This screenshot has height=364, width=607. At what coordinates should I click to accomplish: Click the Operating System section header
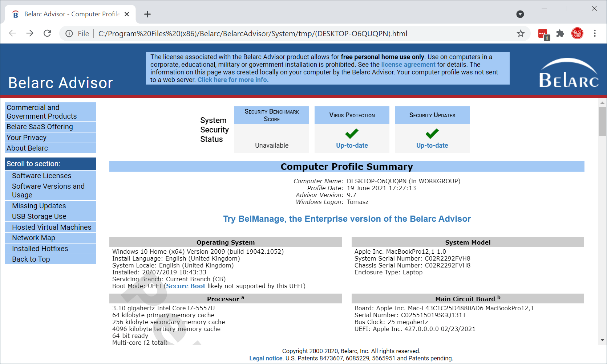pyautogui.click(x=226, y=242)
